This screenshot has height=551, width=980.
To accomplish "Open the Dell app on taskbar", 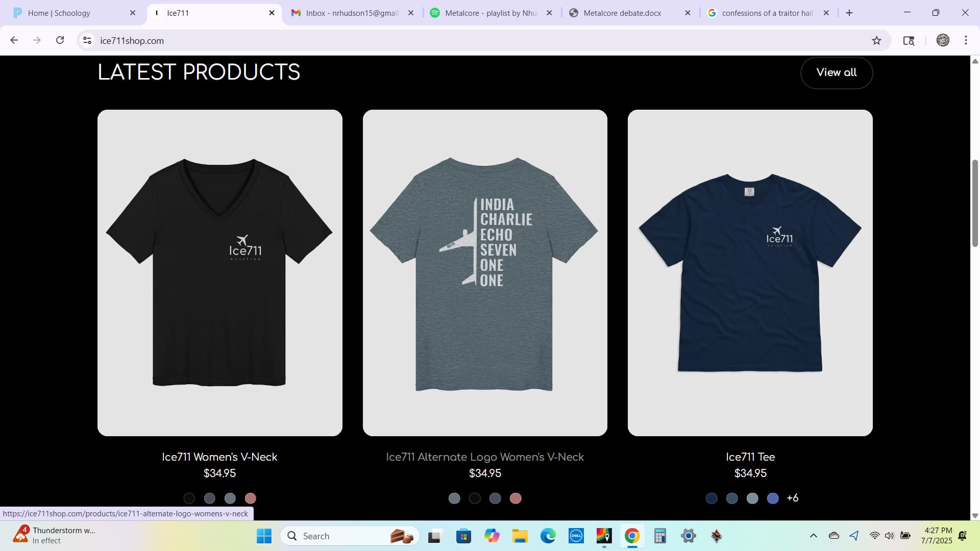I will click(x=576, y=536).
